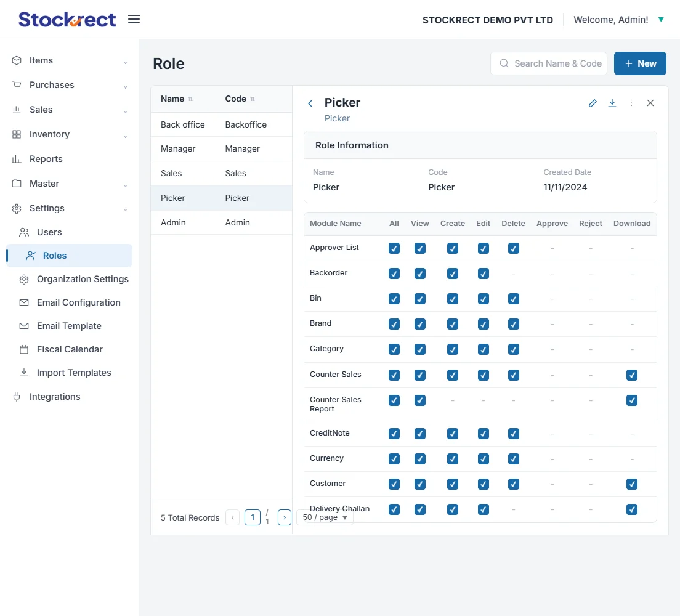This screenshot has height=616, width=680.
Task: Click the Stockrect logo
Action: tap(67, 20)
